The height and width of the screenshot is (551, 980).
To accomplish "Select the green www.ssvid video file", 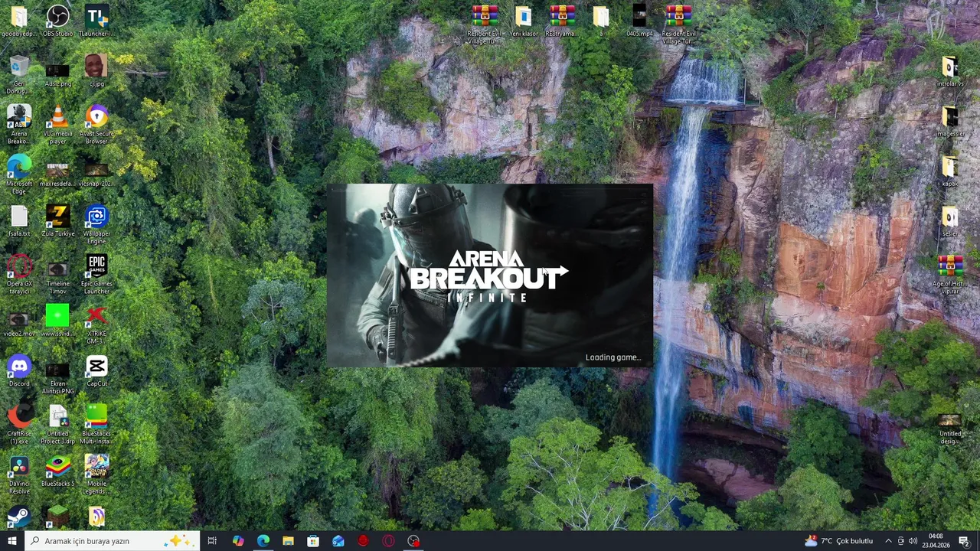I will click(57, 320).
